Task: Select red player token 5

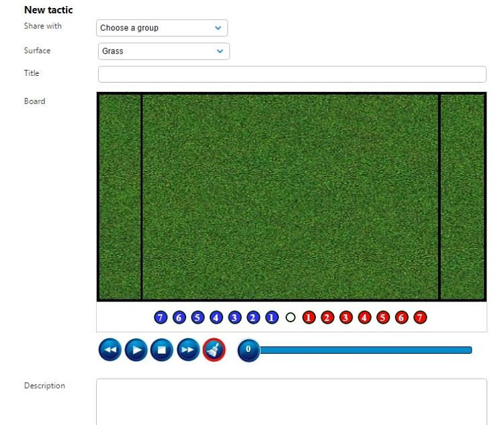Action: click(x=383, y=318)
